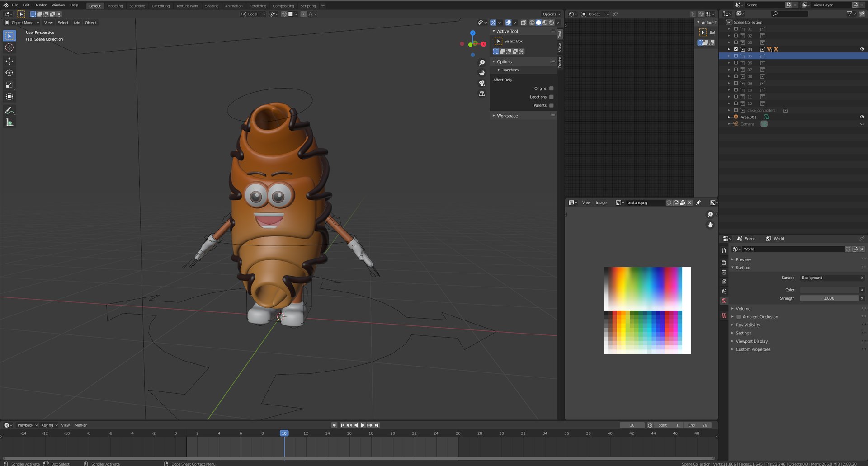Open the Surface Background dropdown
The image size is (868, 466).
832,278
